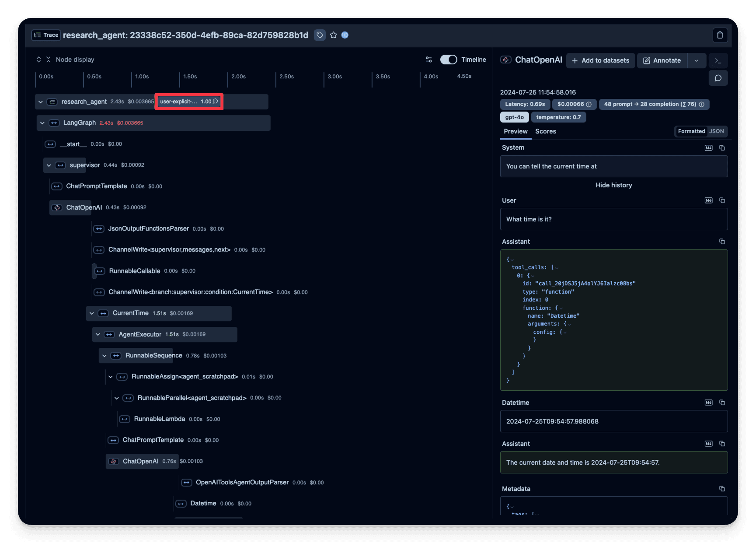Click the trace tag icon
The height and width of the screenshot is (543, 756).
point(320,35)
